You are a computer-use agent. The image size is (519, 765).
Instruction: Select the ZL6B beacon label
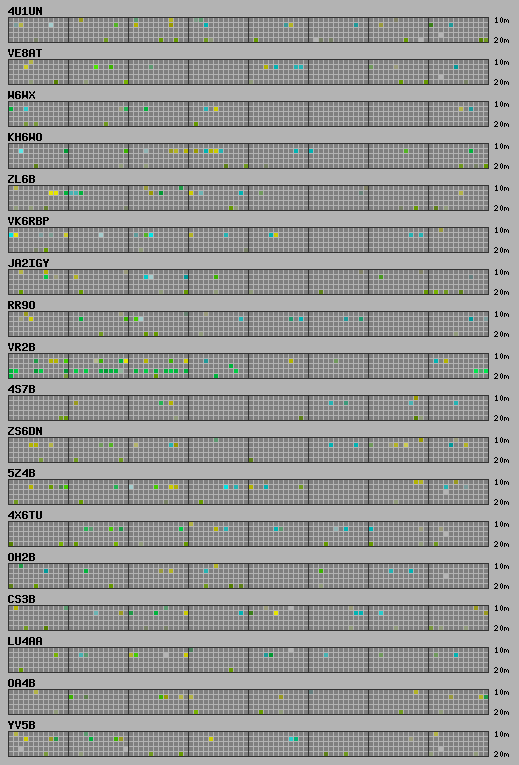pos(21,179)
